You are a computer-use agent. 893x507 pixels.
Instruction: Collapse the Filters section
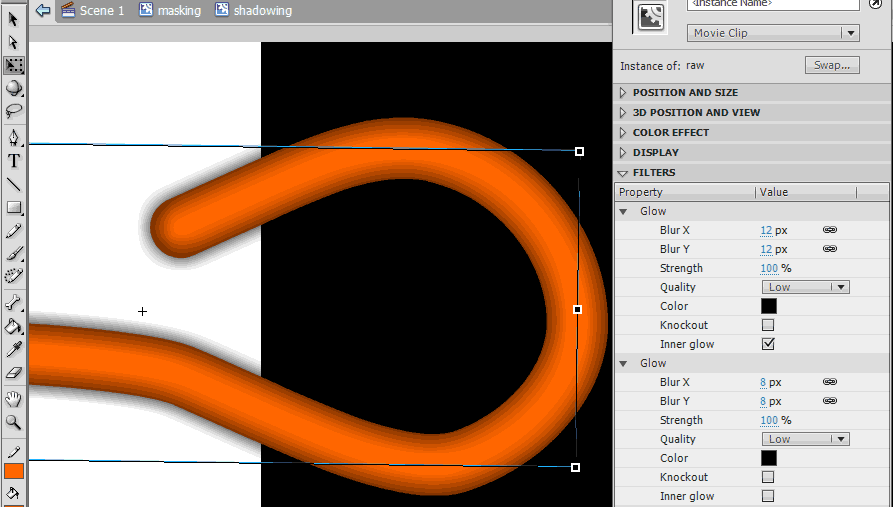point(622,173)
